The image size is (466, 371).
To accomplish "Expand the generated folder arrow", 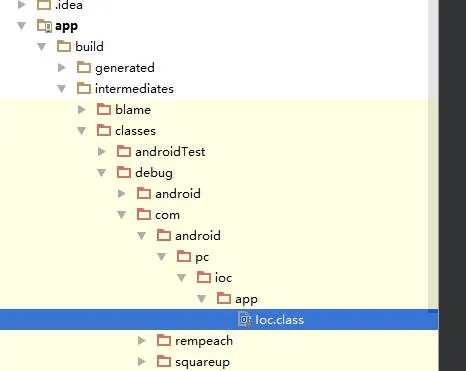I will pyautogui.click(x=62, y=68).
